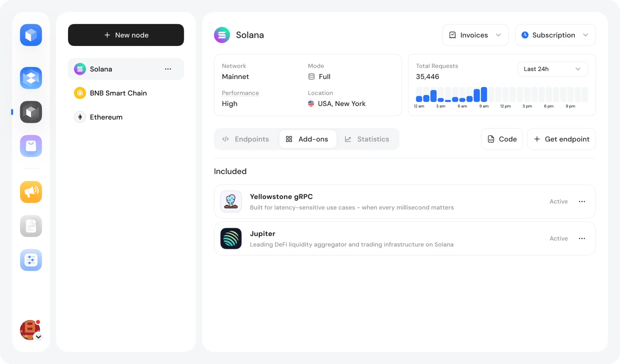Click the New node button
This screenshot has height=364, width=620.
(x=126, y=35)
